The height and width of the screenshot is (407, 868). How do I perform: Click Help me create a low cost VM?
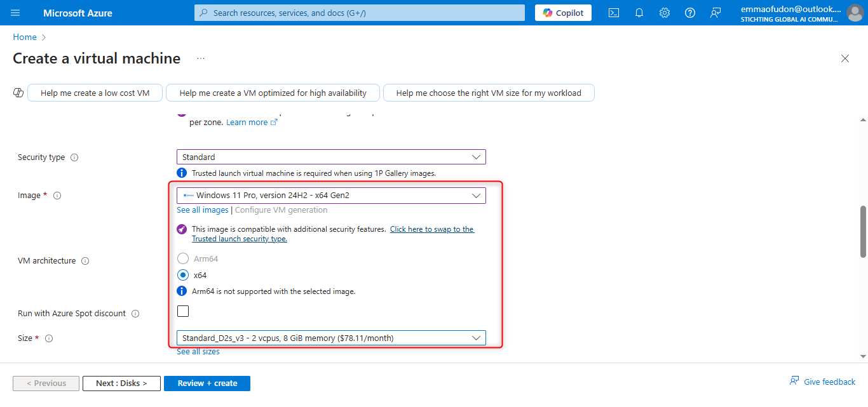(95, 93)
